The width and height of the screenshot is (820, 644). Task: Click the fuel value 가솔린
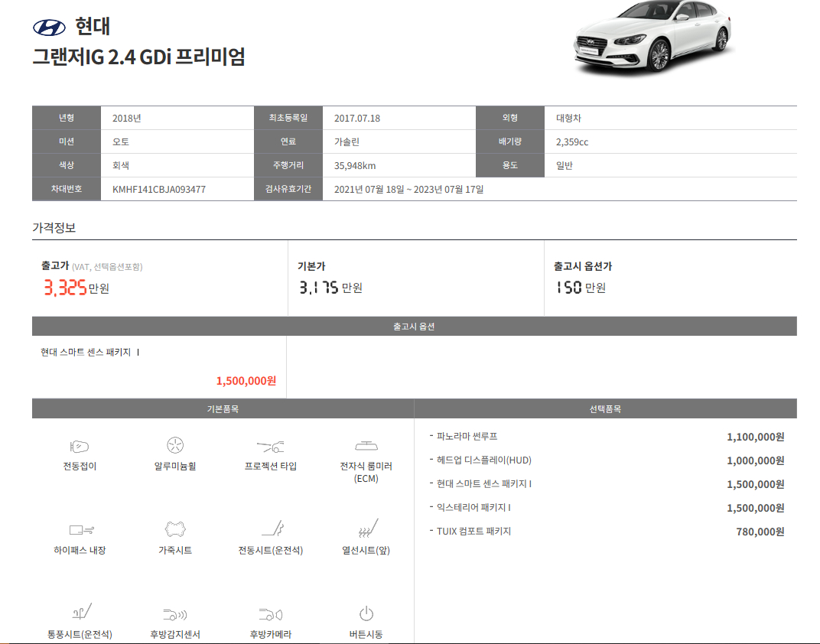pos(347,141)
